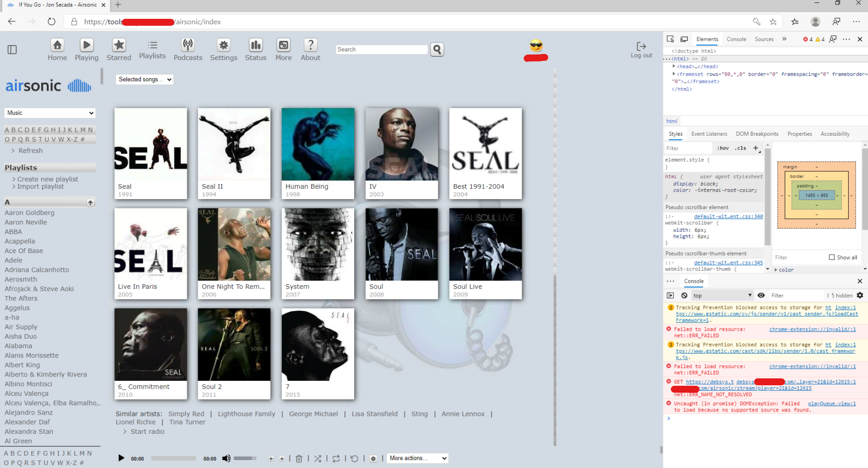Image resolution: width=868 pixels, height=468 pixels.
Task: Open the Music folder dropdown
Action: click(x=50, y=113)
